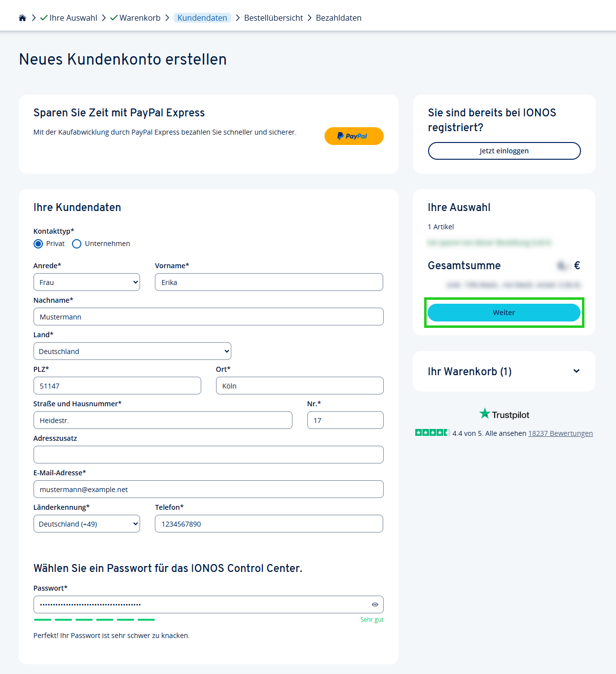616x674 pixels.
Task: Toggle the Kontakttyp radio selection to Unternehmen
Action: [76, 244]
